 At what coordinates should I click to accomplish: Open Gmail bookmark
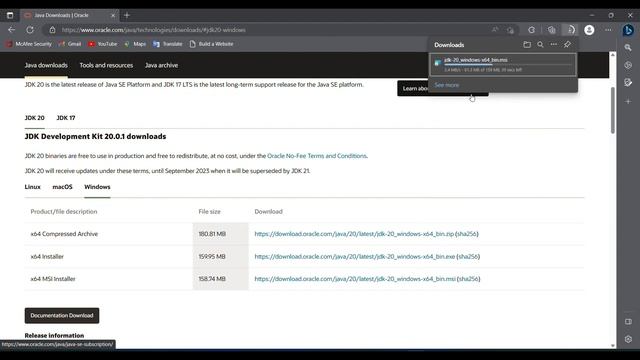pyautogui.click(x=70, y=44)
